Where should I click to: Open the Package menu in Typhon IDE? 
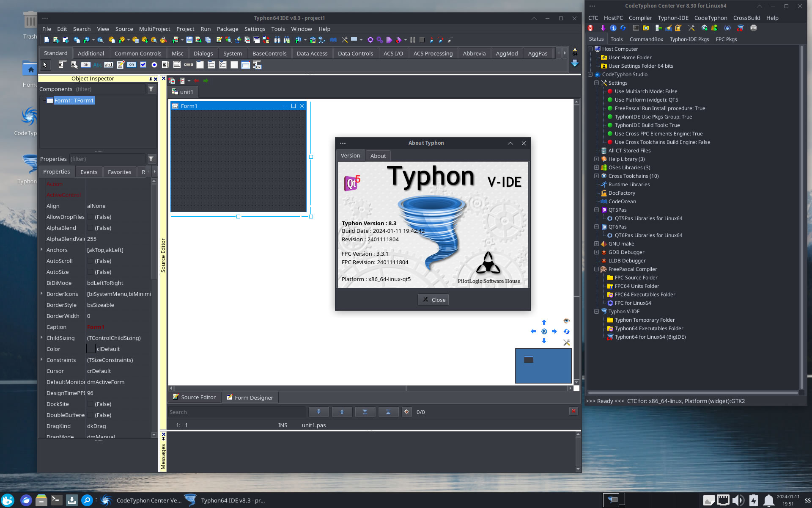(228, 29)
